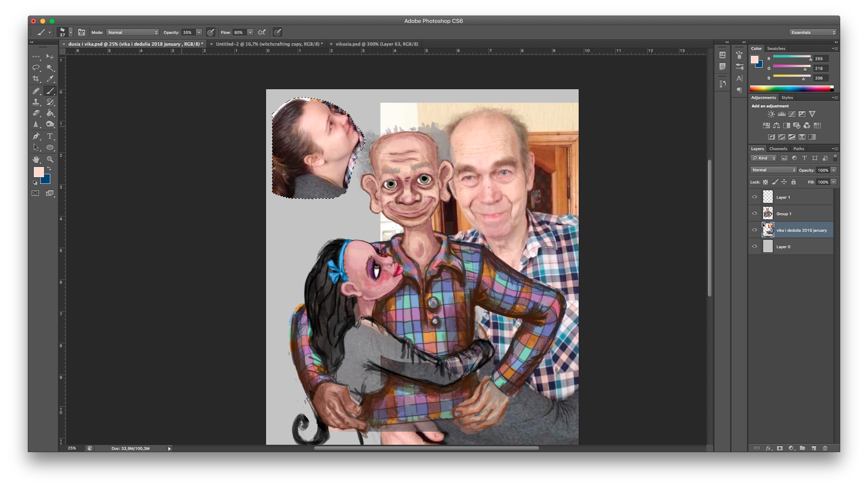Select the Zoom tool

[50, 159]
